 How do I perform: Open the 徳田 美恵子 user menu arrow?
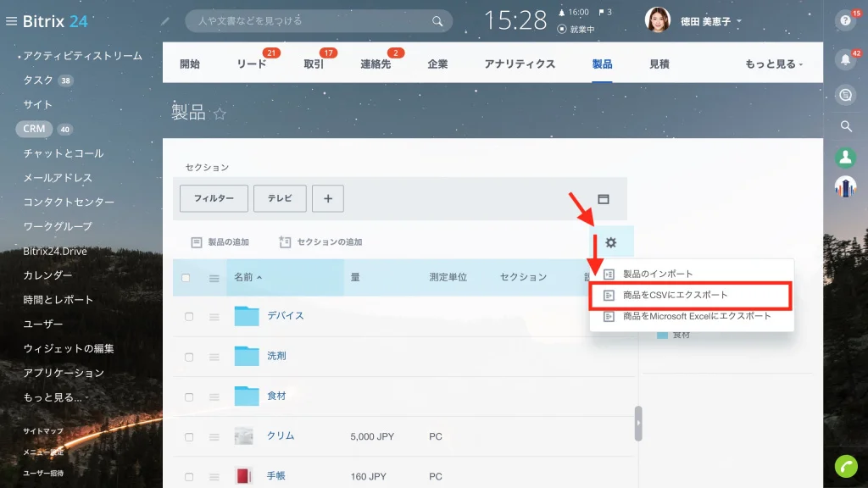739,21
